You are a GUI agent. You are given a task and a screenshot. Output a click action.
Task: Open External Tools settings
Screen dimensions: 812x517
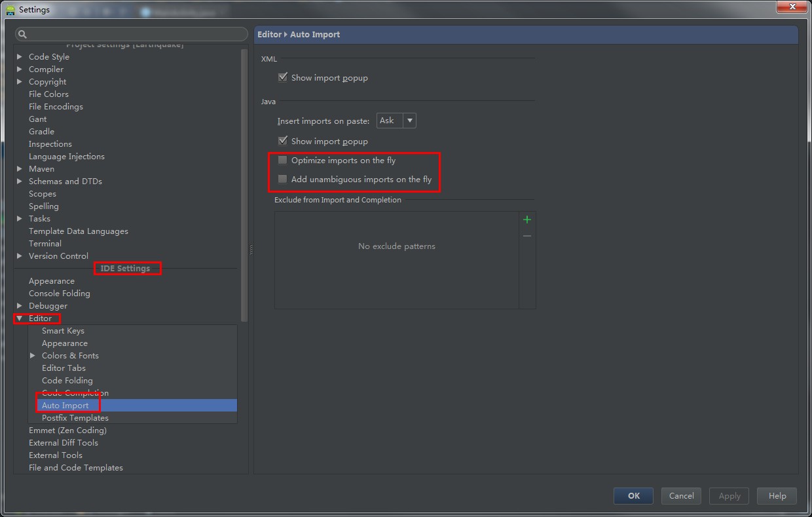tap(56, 455)
